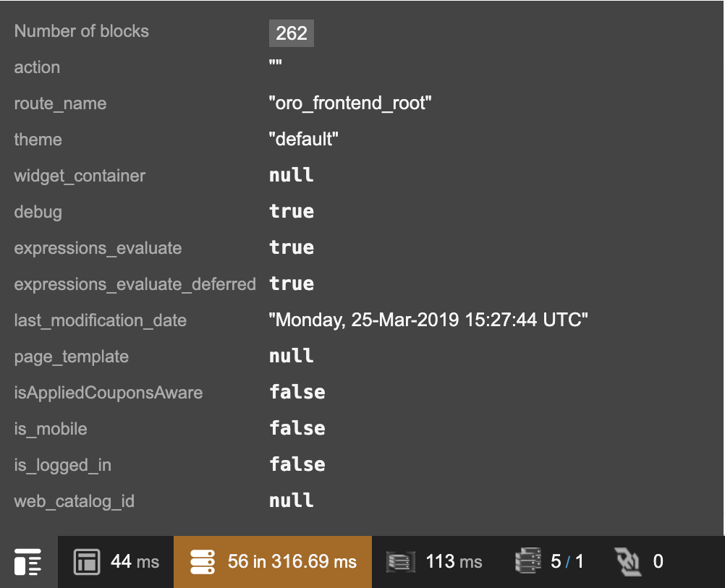Click the last_modification_date timestamp value
Screen dimensions: 725x588
tap(428, 320)
